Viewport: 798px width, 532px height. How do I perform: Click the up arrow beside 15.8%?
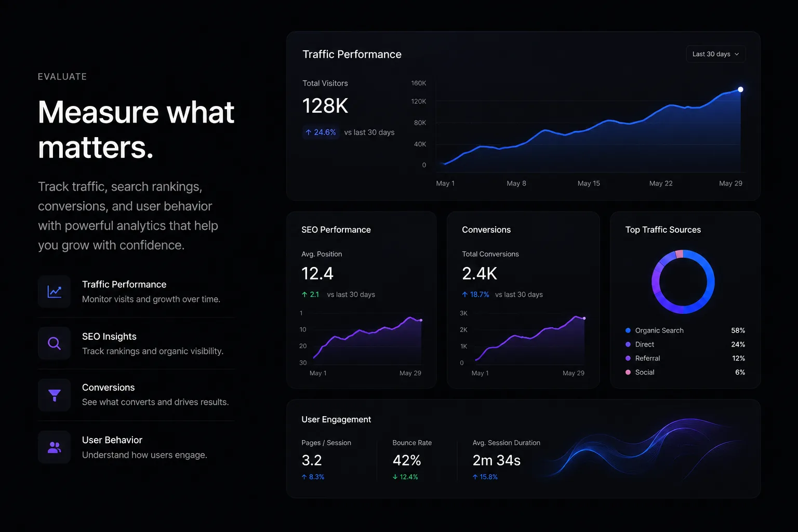tap(475, 477)
